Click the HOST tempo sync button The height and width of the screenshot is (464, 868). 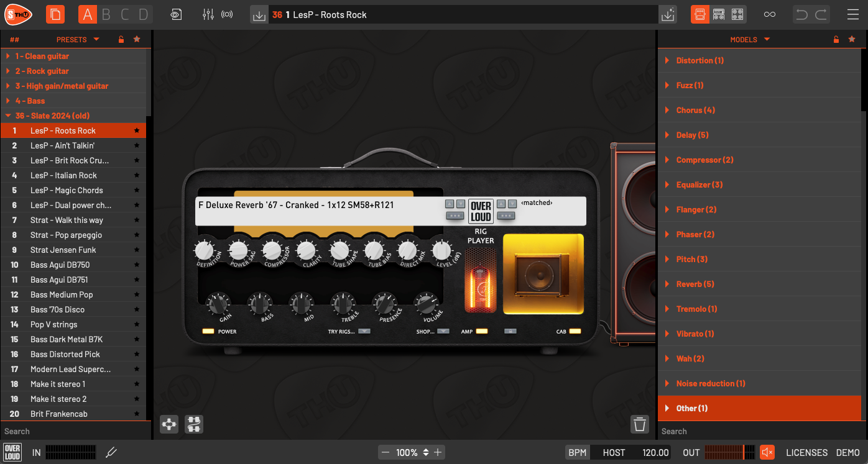coord(614,452)
